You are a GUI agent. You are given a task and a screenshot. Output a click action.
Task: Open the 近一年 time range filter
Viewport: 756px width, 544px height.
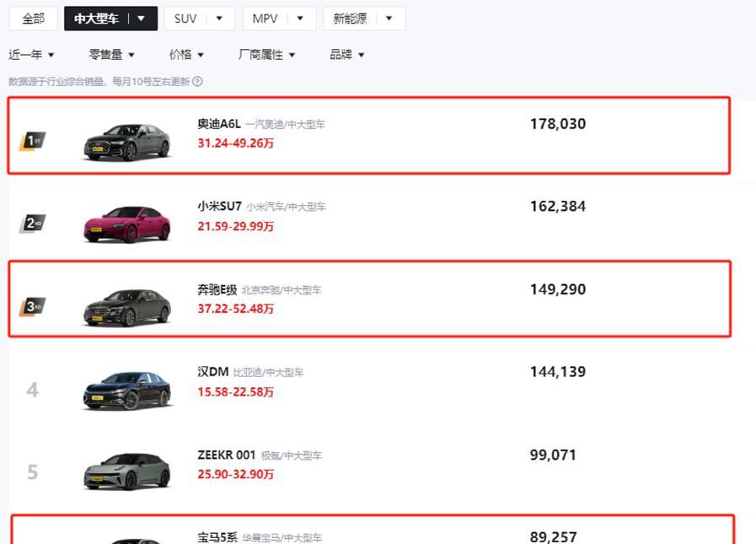coord(31,55)
